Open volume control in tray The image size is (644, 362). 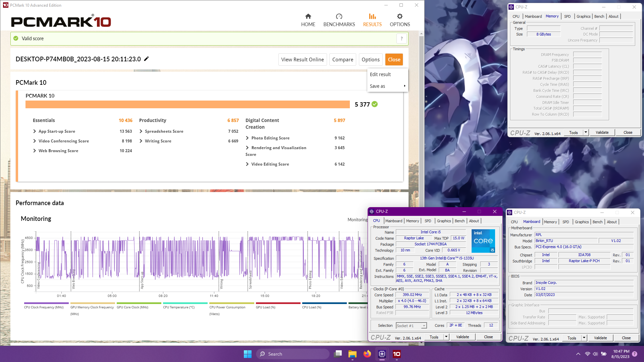point(595,354)
